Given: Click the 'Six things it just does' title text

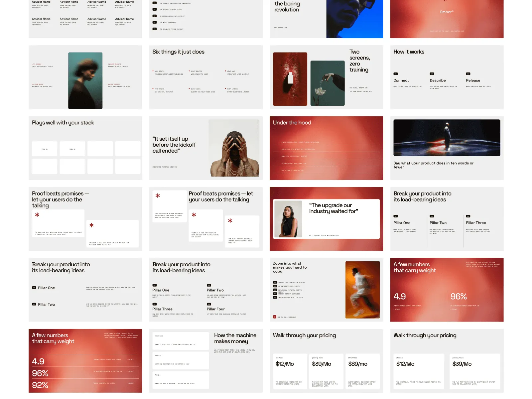Looking at the screenshot, I should tap(178, 52).
